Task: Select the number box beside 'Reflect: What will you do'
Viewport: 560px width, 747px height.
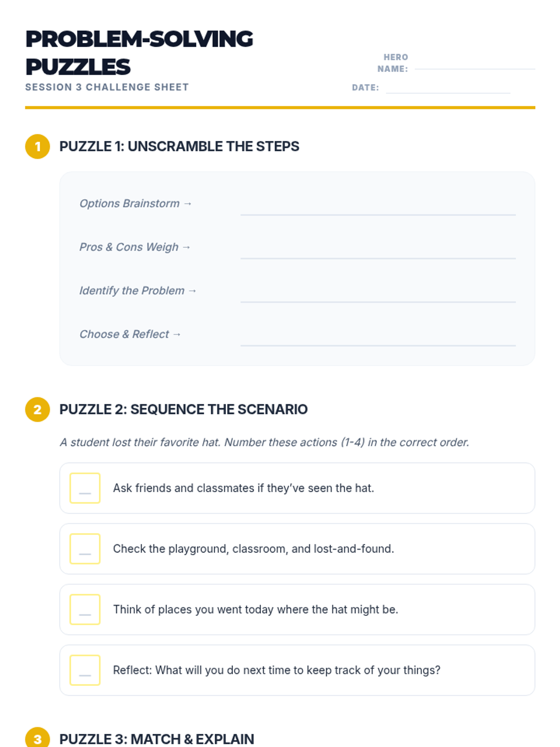Action: [85, 670]
